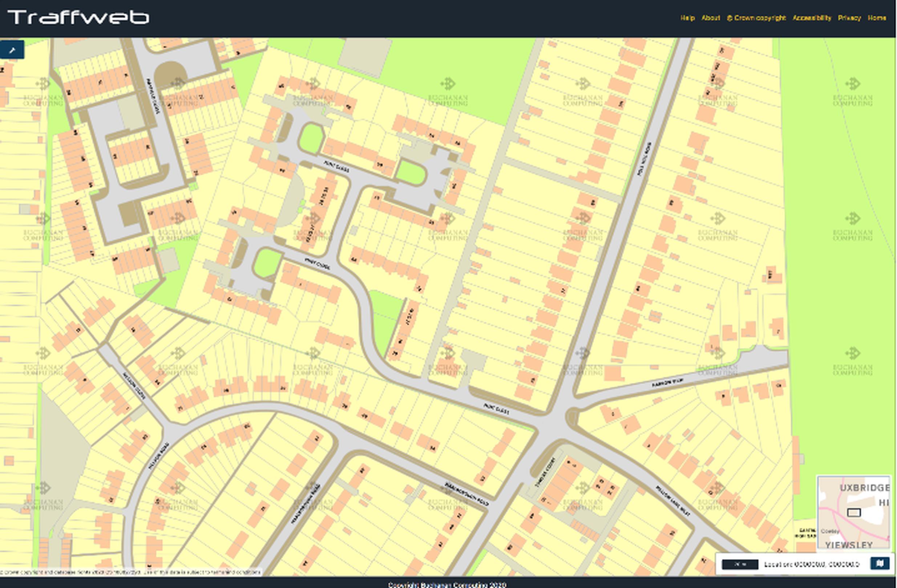The height and width of the screenshot is (588, 897).
Task: Return to Home from header
Action: pyautogui.click(x=877, y=18)
